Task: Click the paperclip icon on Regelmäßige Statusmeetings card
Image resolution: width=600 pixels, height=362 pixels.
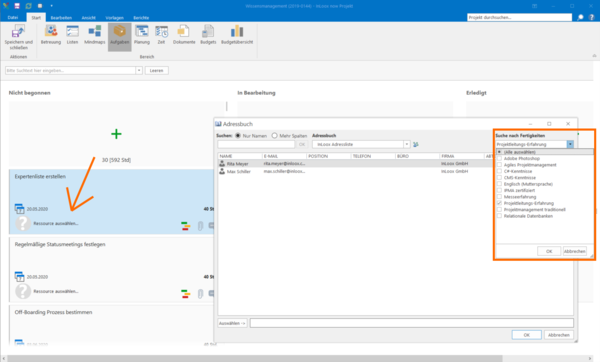Action: 200,294
